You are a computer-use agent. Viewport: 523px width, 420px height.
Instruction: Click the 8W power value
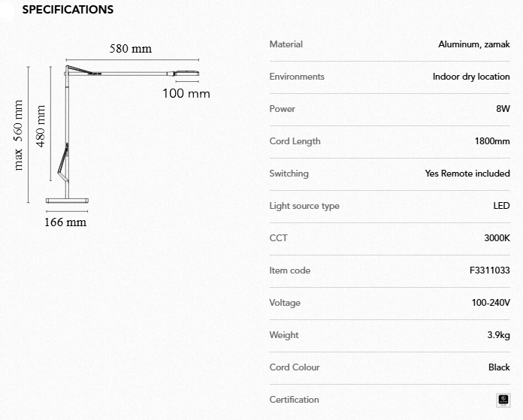[x=503, y=109]
